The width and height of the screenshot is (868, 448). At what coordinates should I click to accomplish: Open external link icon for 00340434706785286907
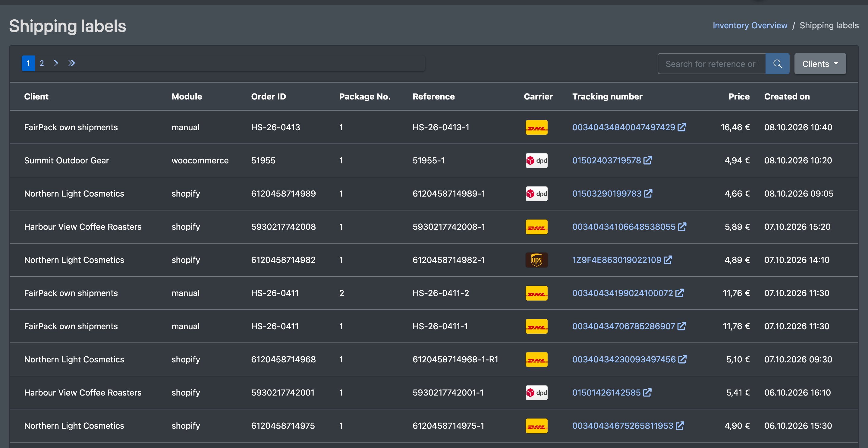681,326
